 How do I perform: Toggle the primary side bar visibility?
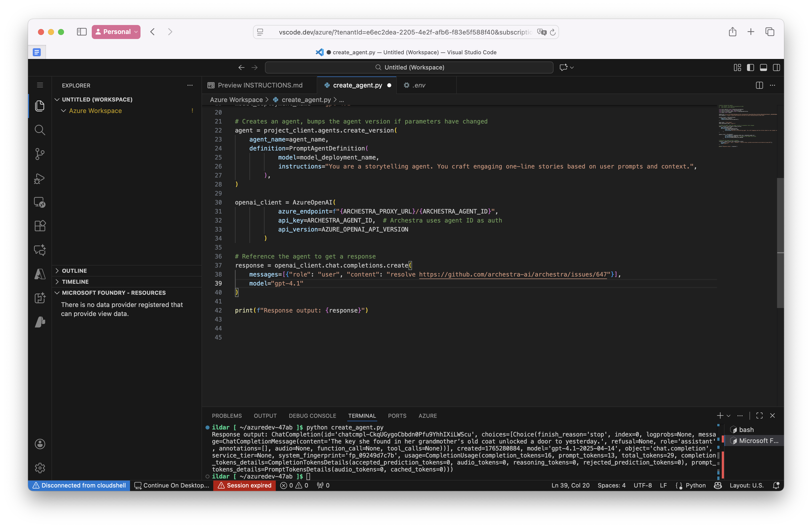click(750, 67)
